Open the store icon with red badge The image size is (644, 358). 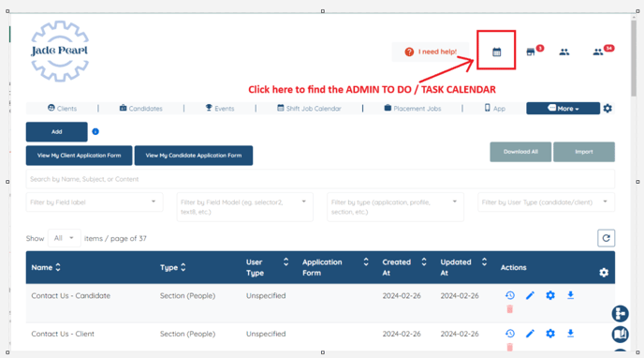pyautogui.click(x=531, y=52)
